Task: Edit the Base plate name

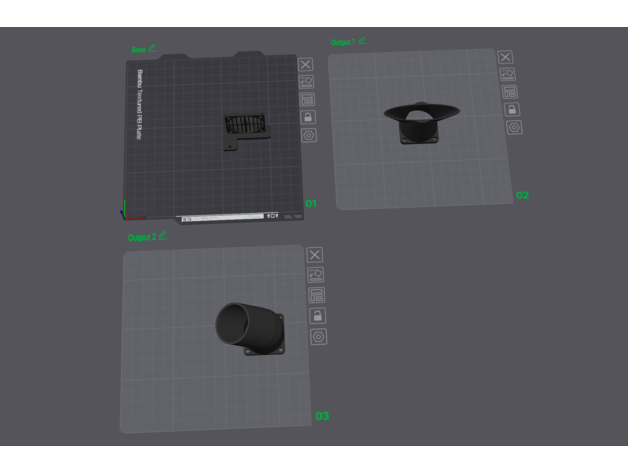Action: (x=153, y=47)
